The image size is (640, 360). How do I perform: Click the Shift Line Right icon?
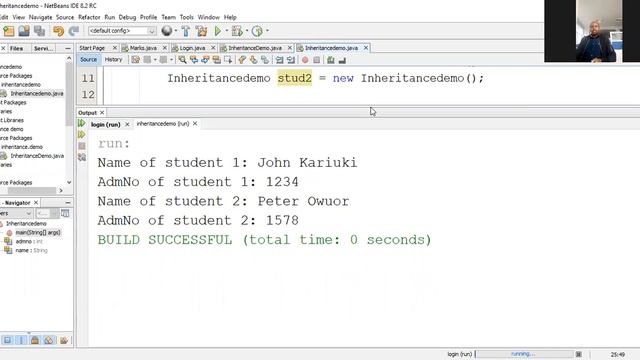click(291, 60)
